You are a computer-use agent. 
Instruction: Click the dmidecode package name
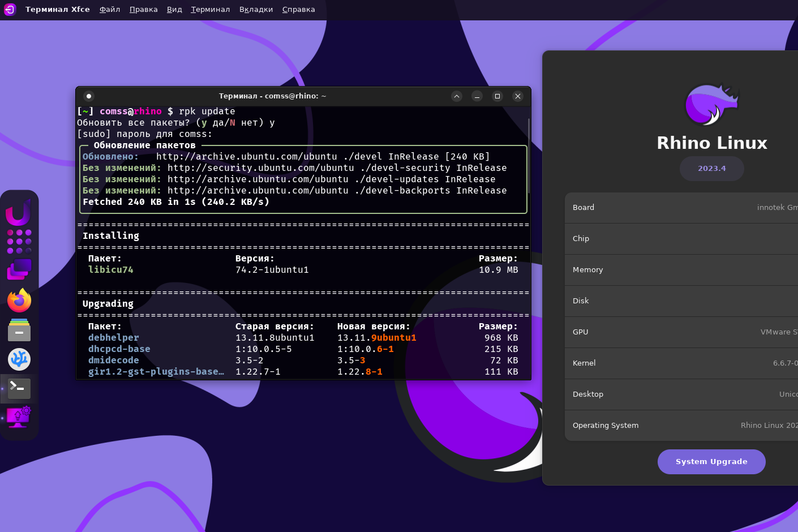[114, 361]
